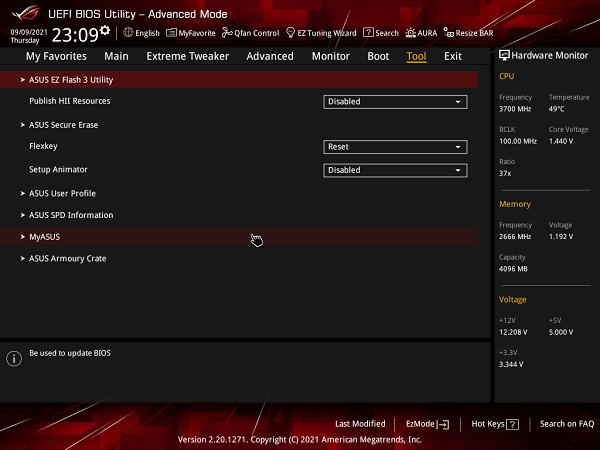Open the Flexkey Reset dropdown
The image size is (600, 450).
[395, 147]
